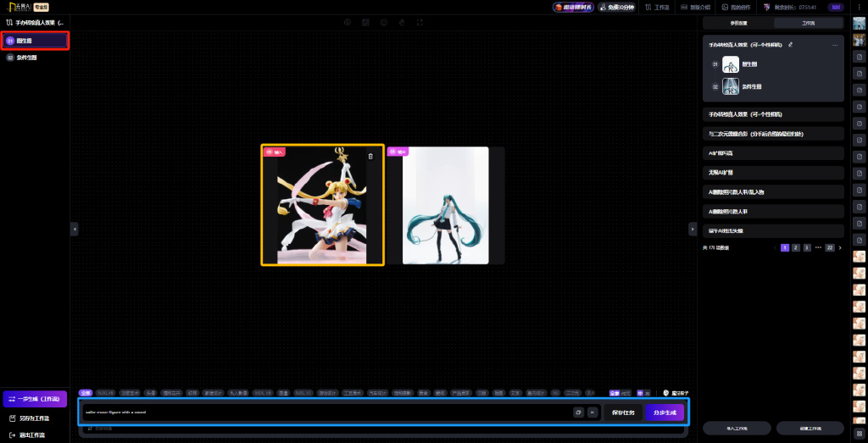Go to page 3 in workflow pagination
This screenshot has width=868, height=443.
(x=807, y=248)
